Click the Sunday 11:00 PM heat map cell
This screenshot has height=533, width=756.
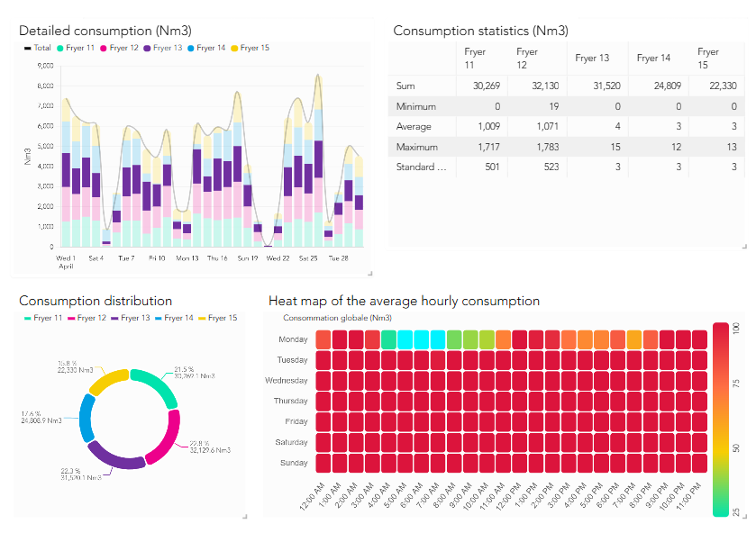(699, 463)
